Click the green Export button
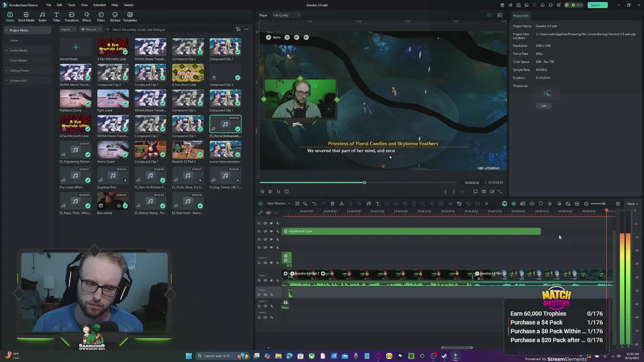This screenshot has height=362, width=644. pyautogui.click(x=597, y=5)
